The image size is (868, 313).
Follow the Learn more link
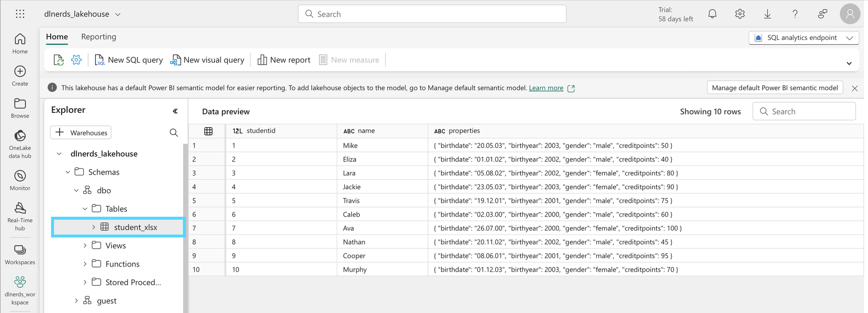point(546,88)
